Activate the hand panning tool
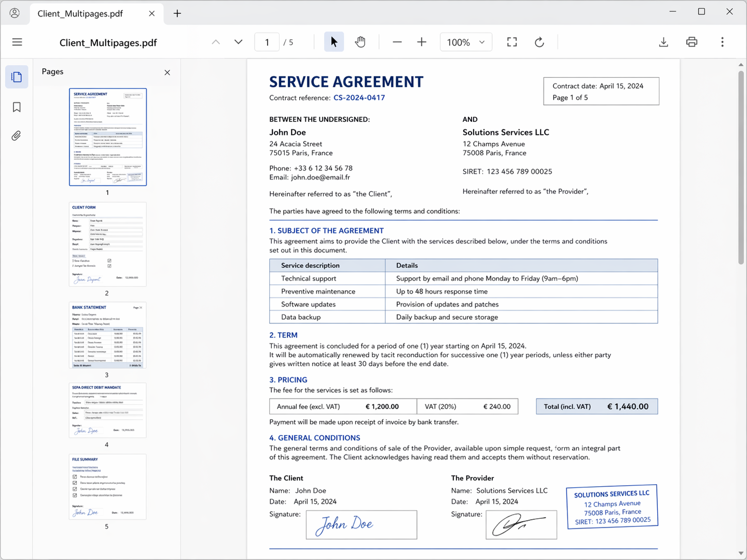Screen dimensions: 747x560 point(360,42)
